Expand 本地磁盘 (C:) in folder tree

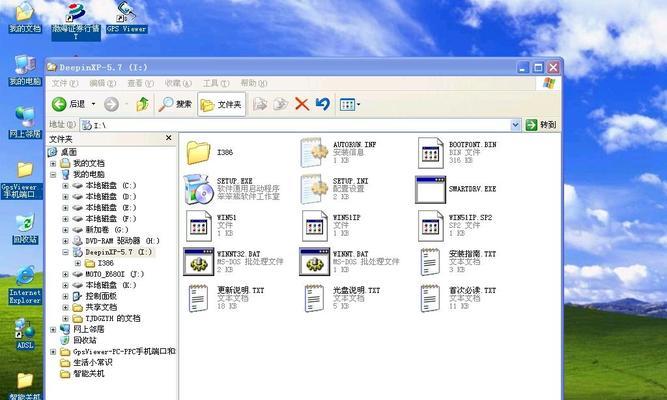[x=65, y=186]
